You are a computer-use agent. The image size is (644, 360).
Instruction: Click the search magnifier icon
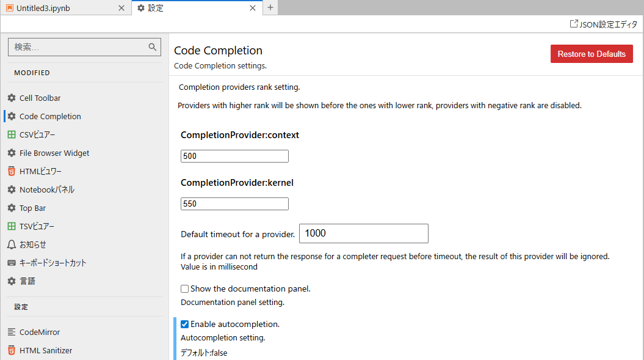(x=153, y=47)
